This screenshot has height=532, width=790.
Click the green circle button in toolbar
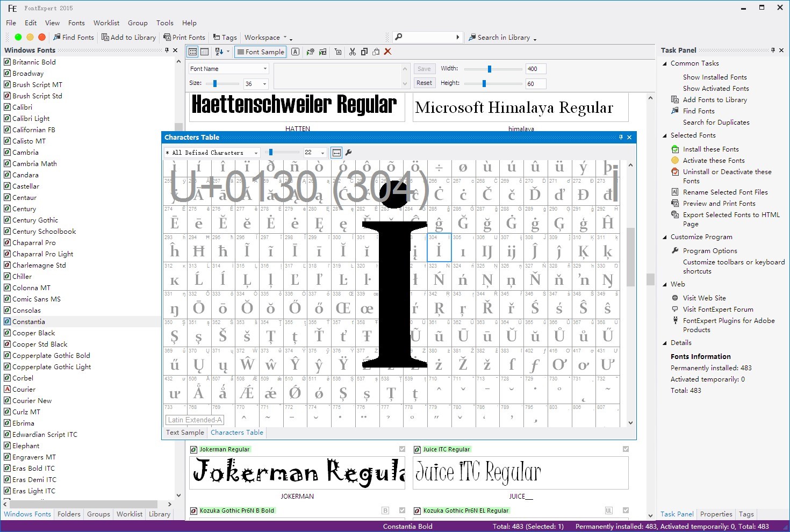click(18, 37)
